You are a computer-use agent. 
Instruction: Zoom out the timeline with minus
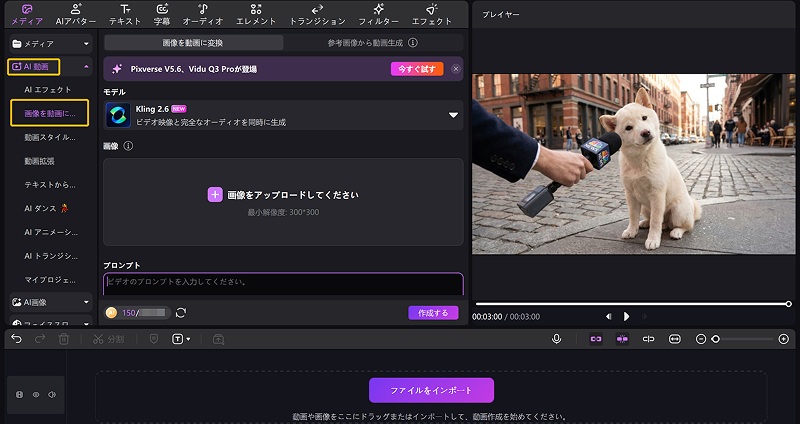point(701,339)
